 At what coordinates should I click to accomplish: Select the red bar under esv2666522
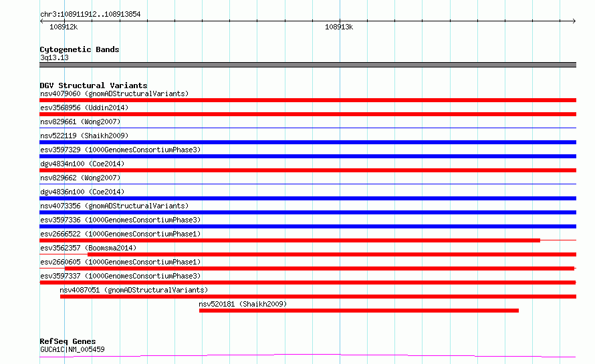click(290, 240)
